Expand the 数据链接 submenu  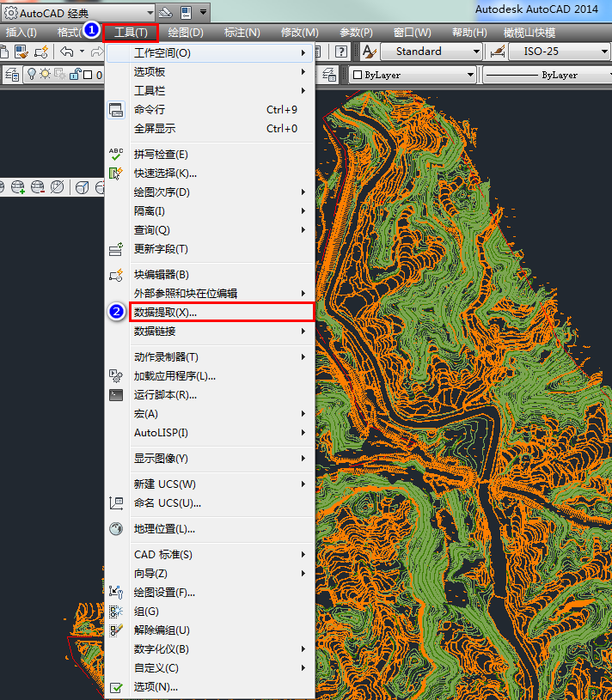pyautogui.click(x=211, y=332)
